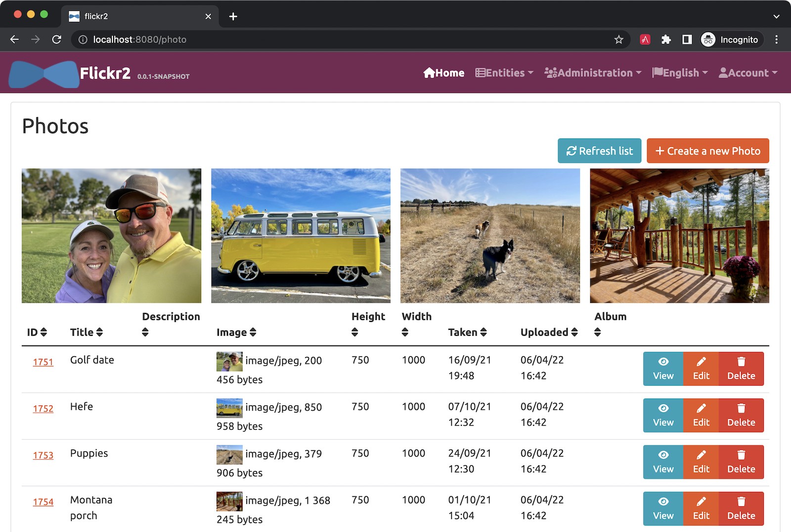The image size is (791, 532).
Task: Open the Administration dropdown
Action: pyautogui.click(x=593, y=73)
